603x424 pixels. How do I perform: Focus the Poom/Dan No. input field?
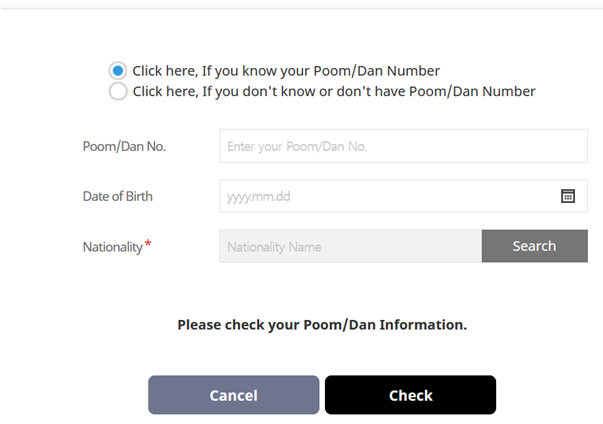[x=403, y=146]
